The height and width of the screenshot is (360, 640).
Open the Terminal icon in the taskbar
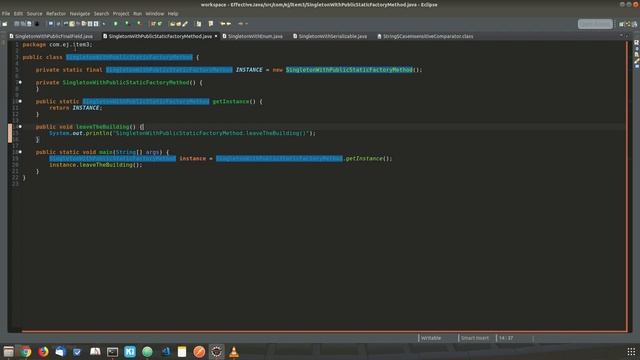point(112,351)
